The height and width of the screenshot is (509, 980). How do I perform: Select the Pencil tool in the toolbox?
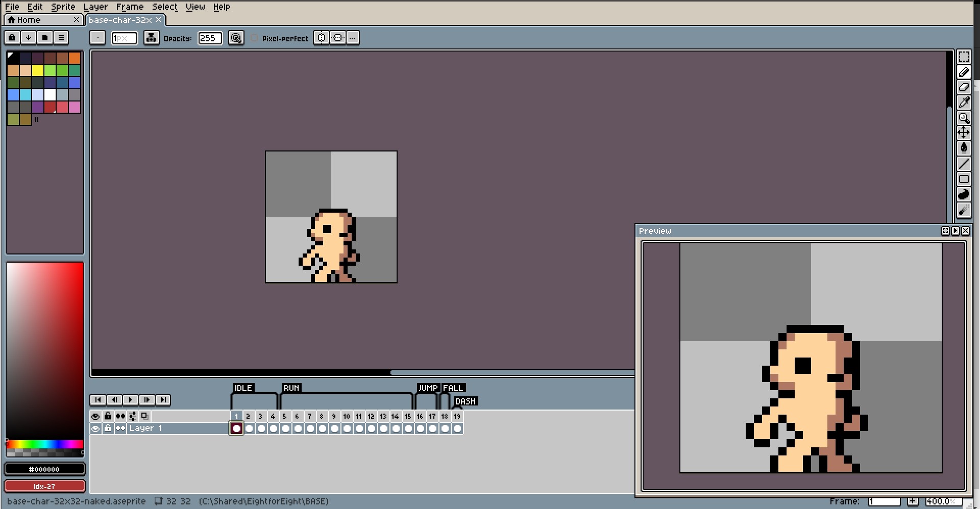point(964,72)
